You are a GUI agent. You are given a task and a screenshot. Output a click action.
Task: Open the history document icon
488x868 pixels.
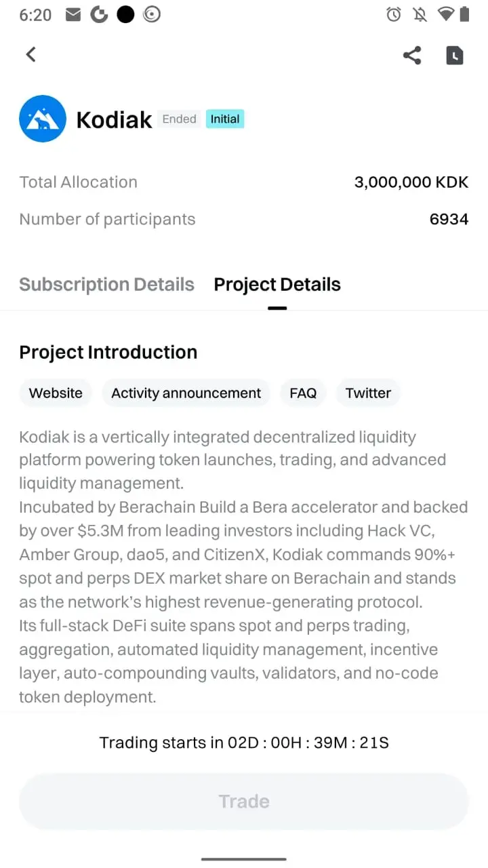(x=455, y=56)
